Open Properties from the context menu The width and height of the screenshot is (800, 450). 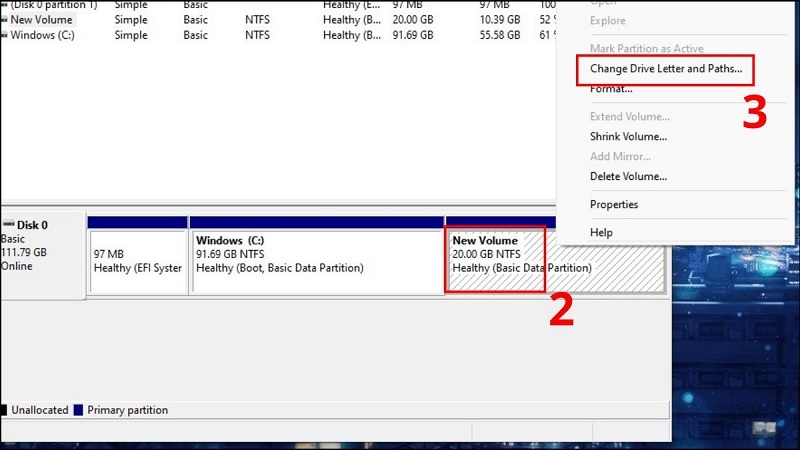(x=614, y=205)
